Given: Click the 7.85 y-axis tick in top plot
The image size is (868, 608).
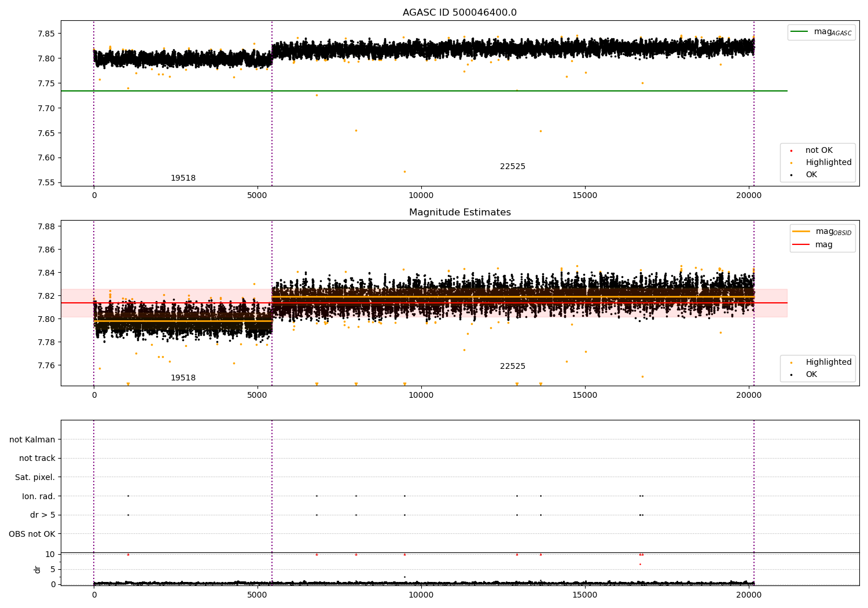Looking at the screenshot, I should point(46,34).
